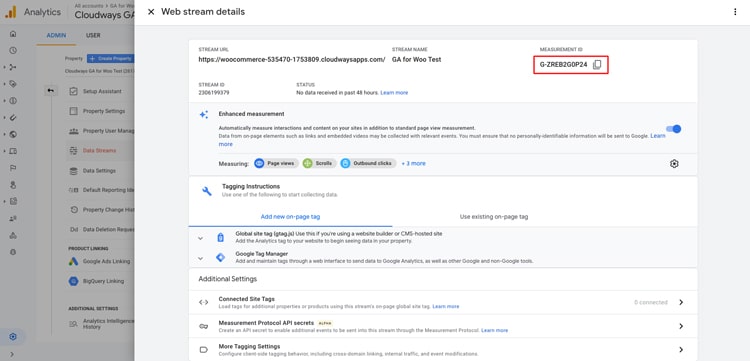Click the Outbound clicks chip
This screenshot has height=361, width=750.
[368, 164]
